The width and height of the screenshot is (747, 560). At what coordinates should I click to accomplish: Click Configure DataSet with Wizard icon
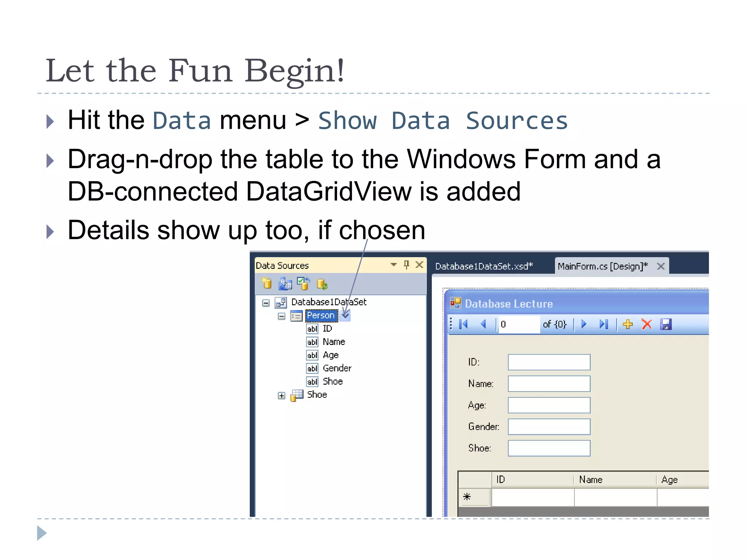pyautogui.click(x=303, y=283)
